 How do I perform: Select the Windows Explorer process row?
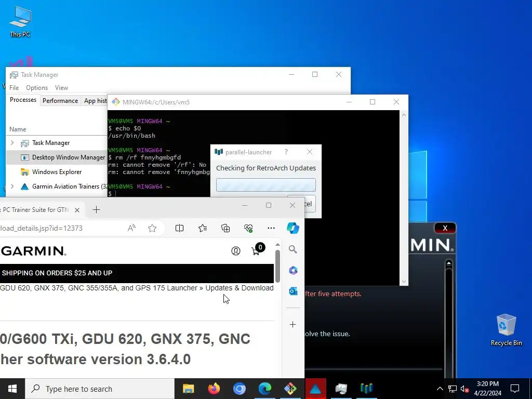tap(57, 172)
